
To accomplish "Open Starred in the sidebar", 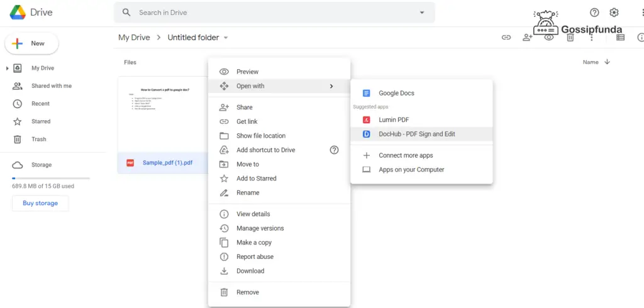I will 41,121.
